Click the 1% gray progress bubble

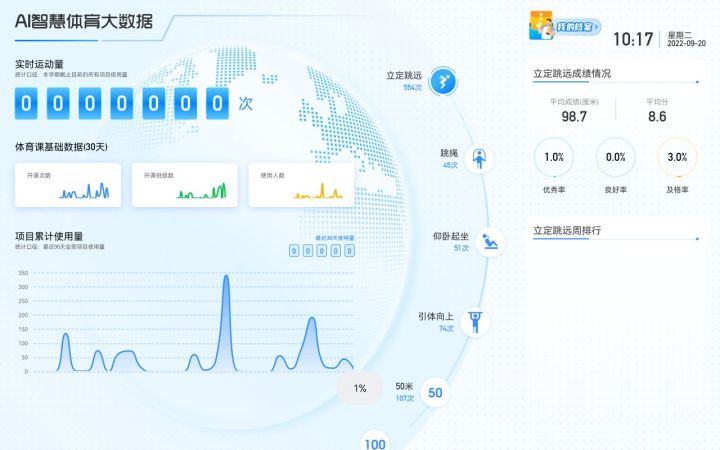[360, 388]
